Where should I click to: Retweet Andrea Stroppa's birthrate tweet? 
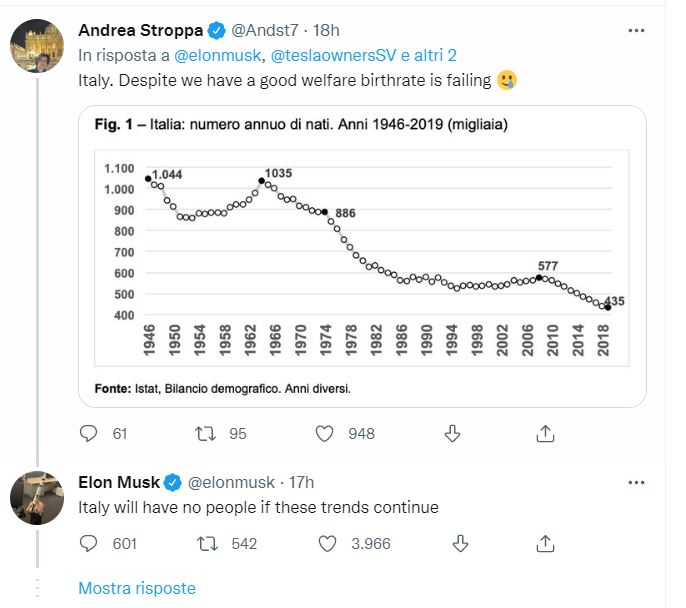tap(205, 433)
